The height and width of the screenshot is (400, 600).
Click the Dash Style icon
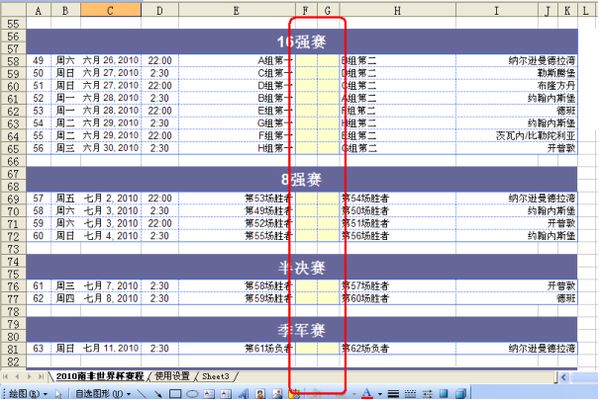pyautogui.click(x=411, y=393)
